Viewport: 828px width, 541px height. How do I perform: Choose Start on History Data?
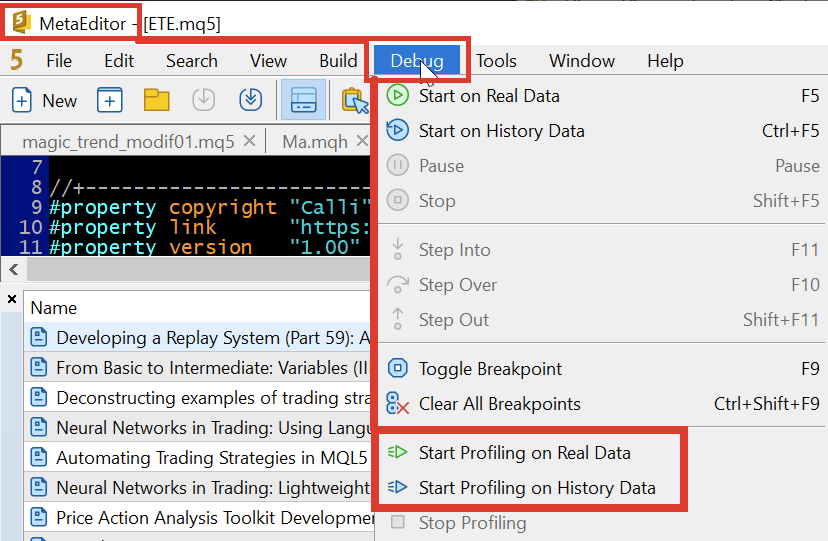click(602, 131)
